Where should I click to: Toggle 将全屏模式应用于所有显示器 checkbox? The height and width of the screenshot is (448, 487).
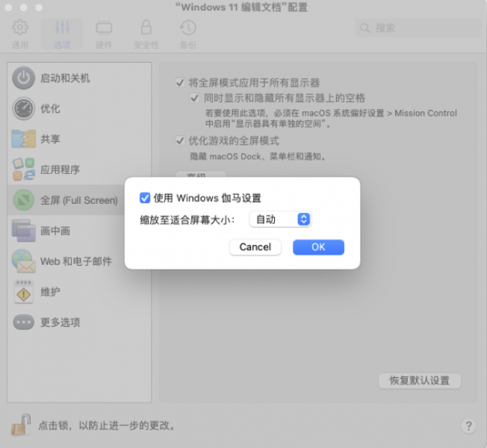tap(180, 83)
